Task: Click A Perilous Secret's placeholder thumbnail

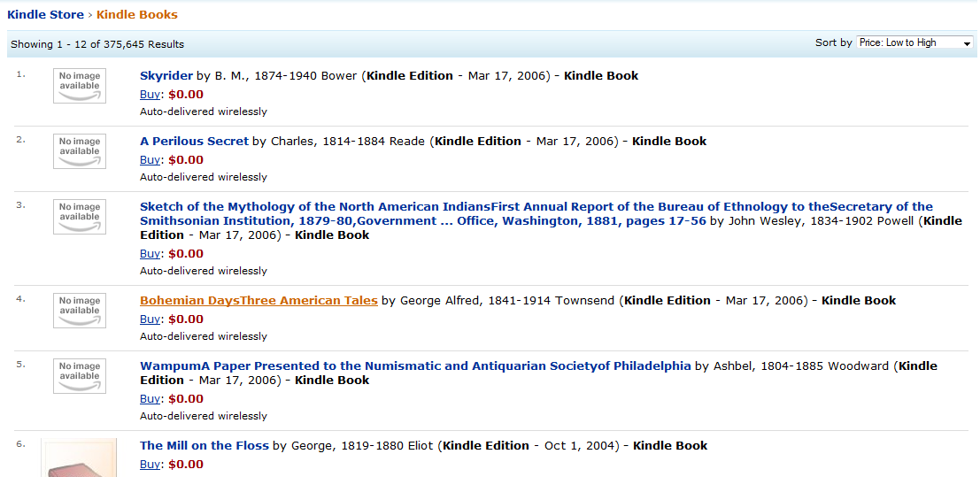Action: tap(80, 151)
